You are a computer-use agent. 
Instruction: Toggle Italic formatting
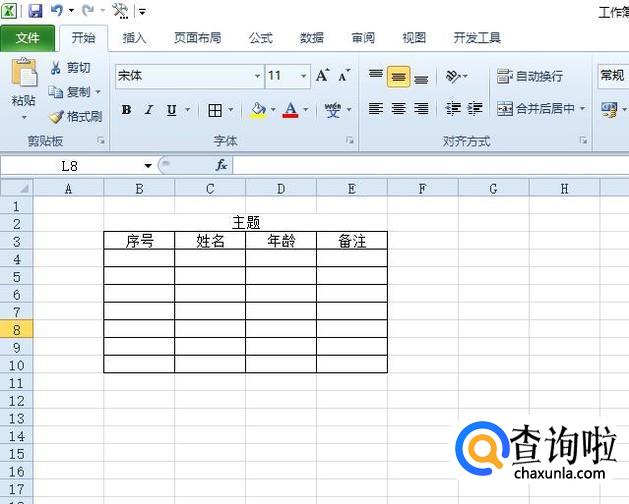click(x=149, y=110)
